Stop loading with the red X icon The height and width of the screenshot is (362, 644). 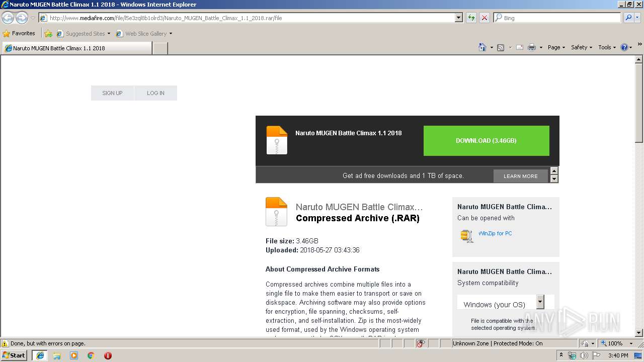pyautogui.click(x=484, y=18)
